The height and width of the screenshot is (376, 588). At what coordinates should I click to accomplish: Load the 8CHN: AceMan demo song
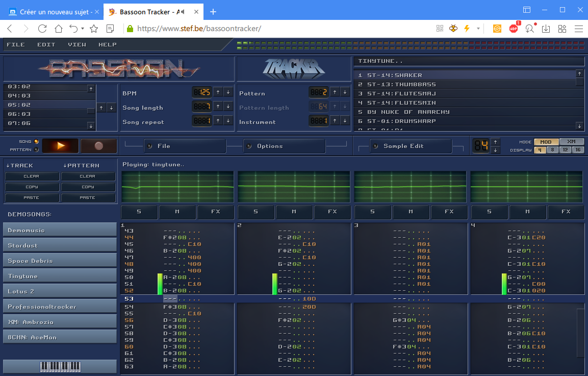point(60,337)
